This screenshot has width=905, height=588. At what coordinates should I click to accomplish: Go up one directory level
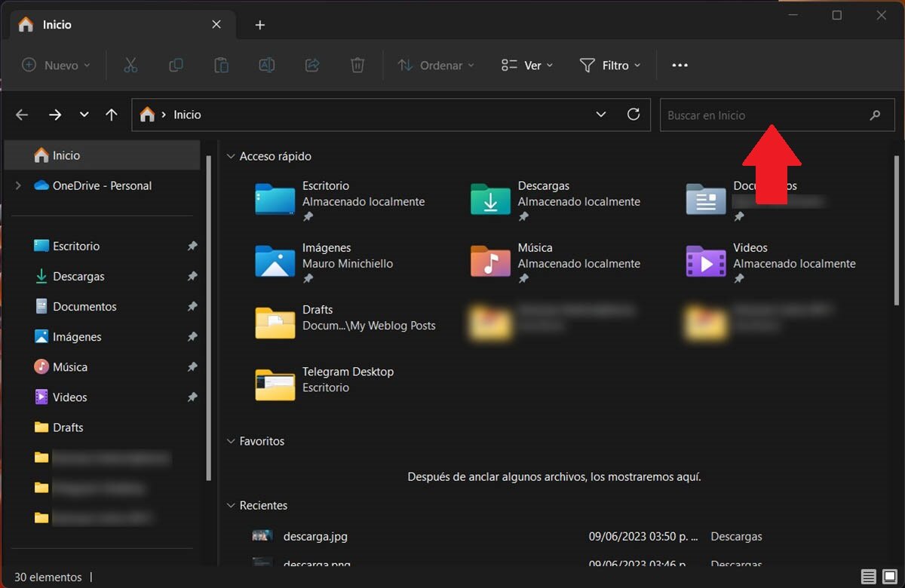pos(112,115)
